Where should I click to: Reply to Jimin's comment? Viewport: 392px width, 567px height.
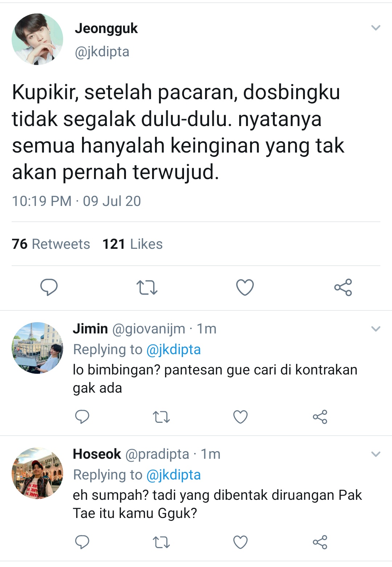(82, 417)
